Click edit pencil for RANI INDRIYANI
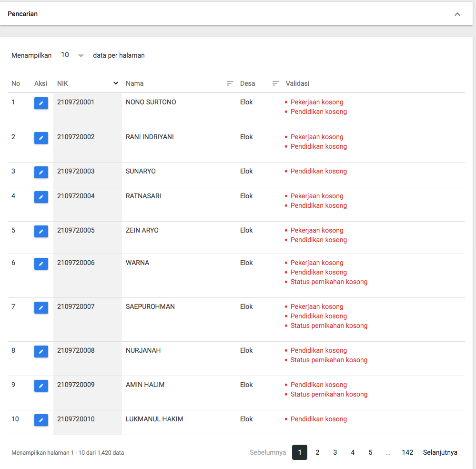Screen dimensions: 476x469 point(41,138)
